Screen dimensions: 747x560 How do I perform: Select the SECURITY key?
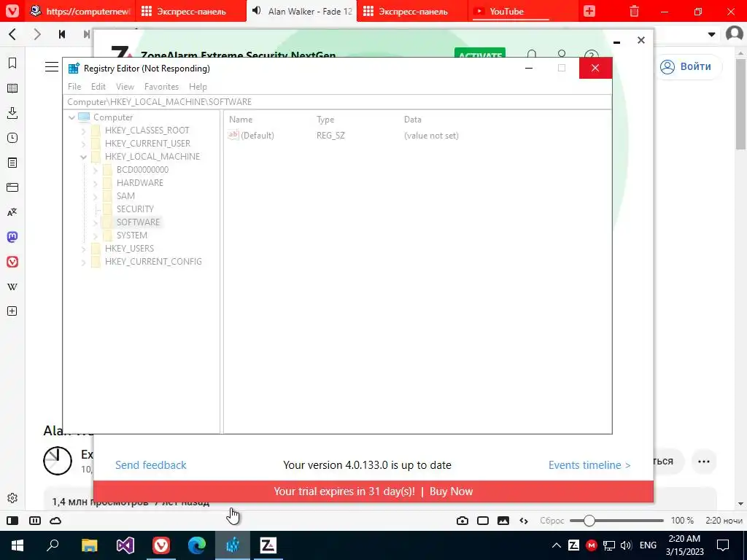click(135, 209)
